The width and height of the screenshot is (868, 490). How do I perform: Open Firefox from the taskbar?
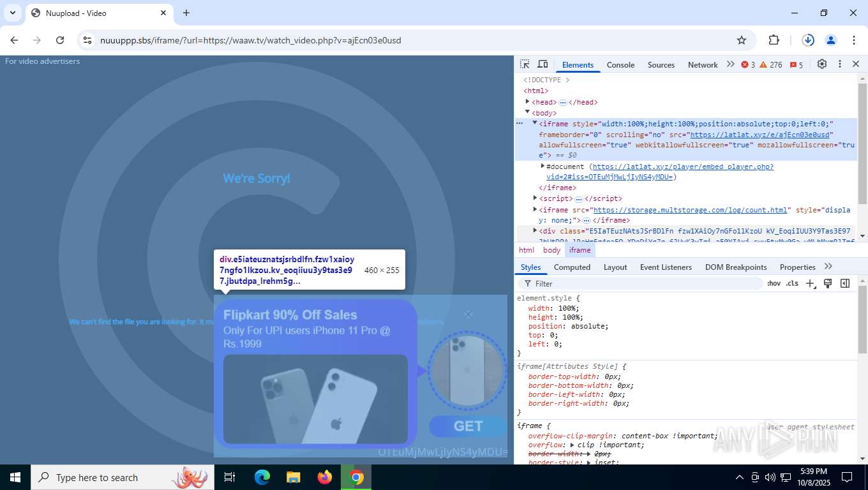(325, 477)
